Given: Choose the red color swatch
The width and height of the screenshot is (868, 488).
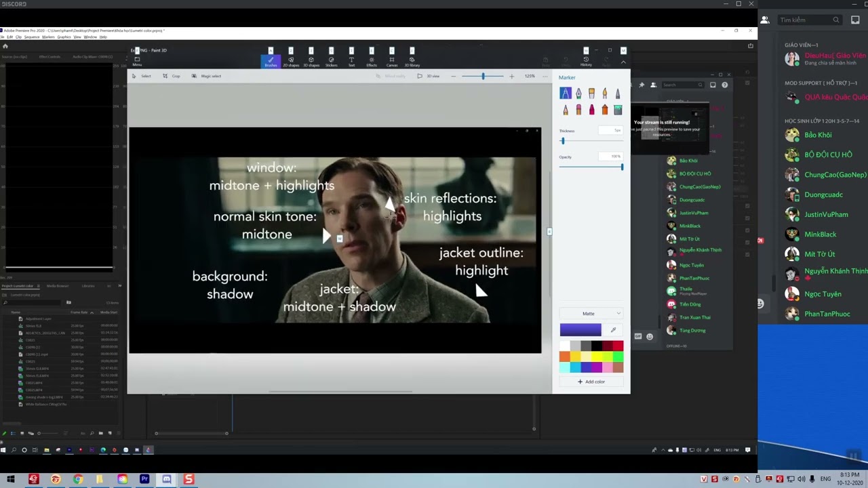Looking at the screenshot, I should coord(617,347).
